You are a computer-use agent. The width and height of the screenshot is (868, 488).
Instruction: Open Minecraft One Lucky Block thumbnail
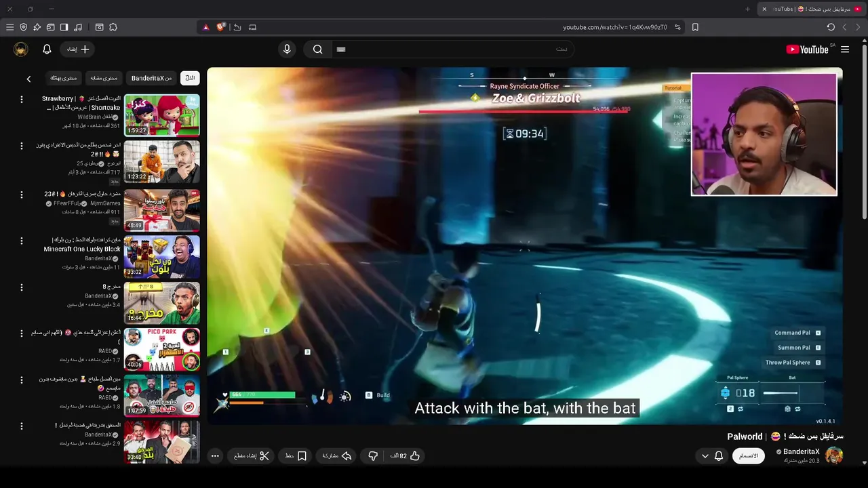tap(162, 256)
